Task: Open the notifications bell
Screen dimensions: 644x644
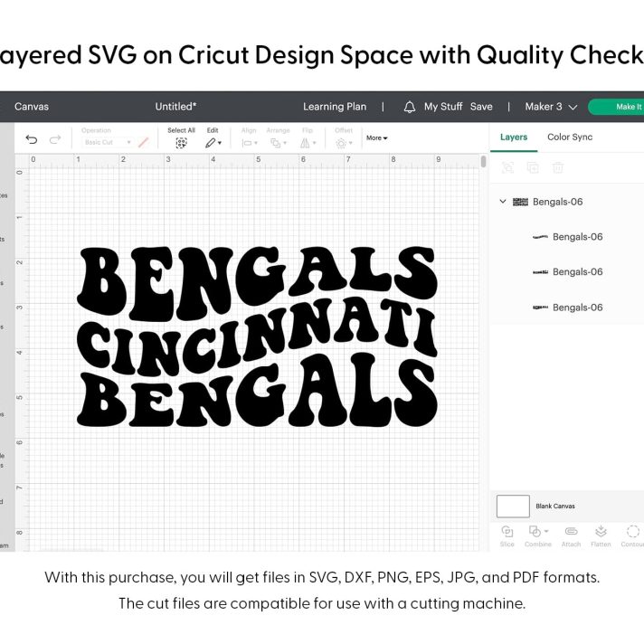Action: click(409, 108)
